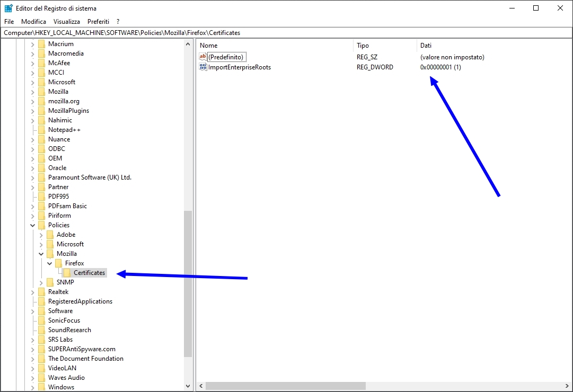Click the Adobe folder icon under Policies
This screenshot has height=392, width=573.
pyautogui.click(x=50, y=235)
